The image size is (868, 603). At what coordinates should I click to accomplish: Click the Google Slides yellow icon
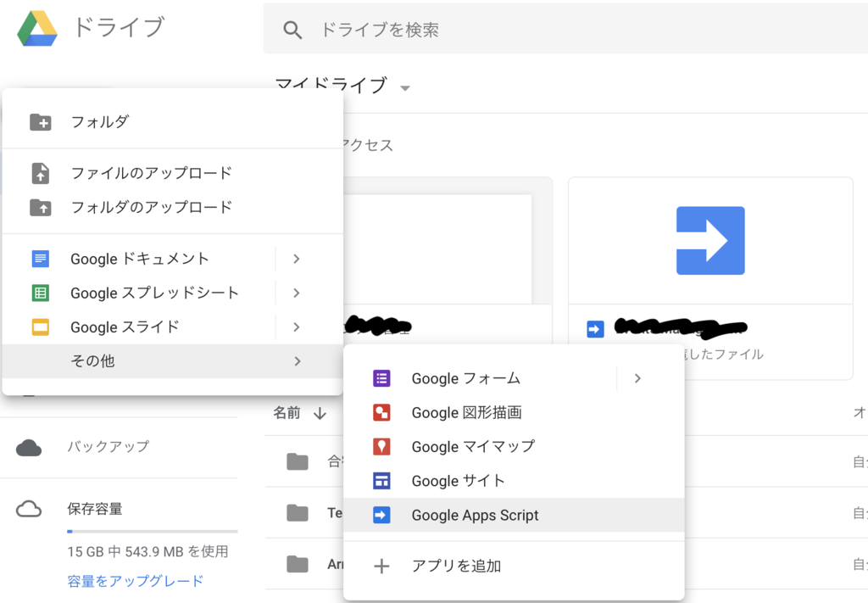(41, 327)
